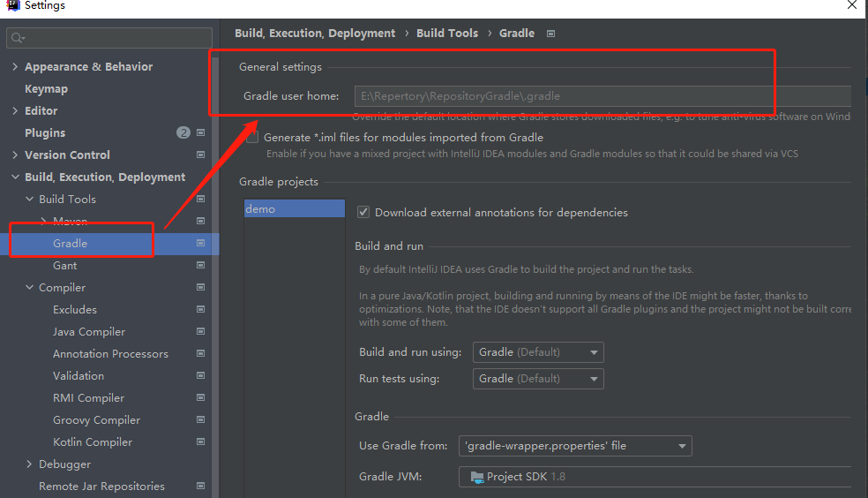Uncheck Download external annotations for dependencies
Screen dimensions: 868x498
pos(363,212)
